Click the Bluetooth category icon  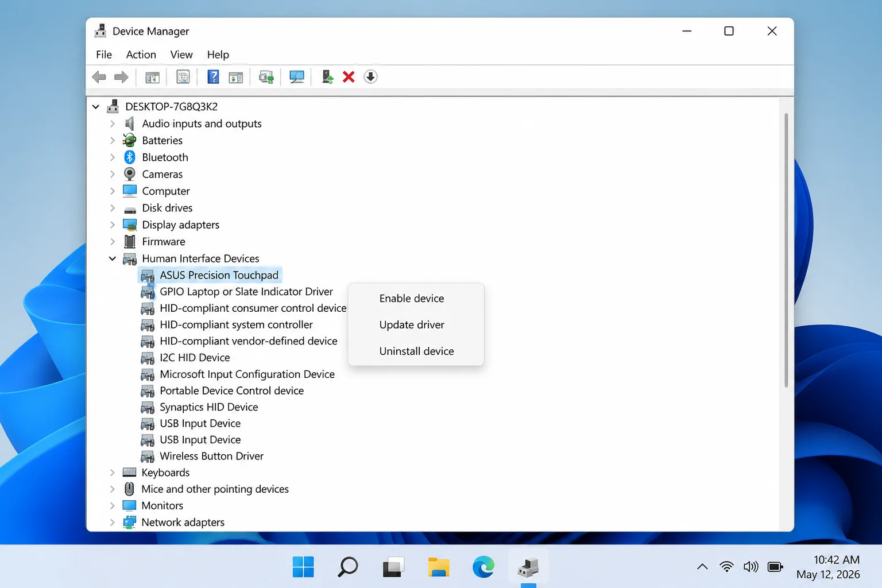click(130, 157)
